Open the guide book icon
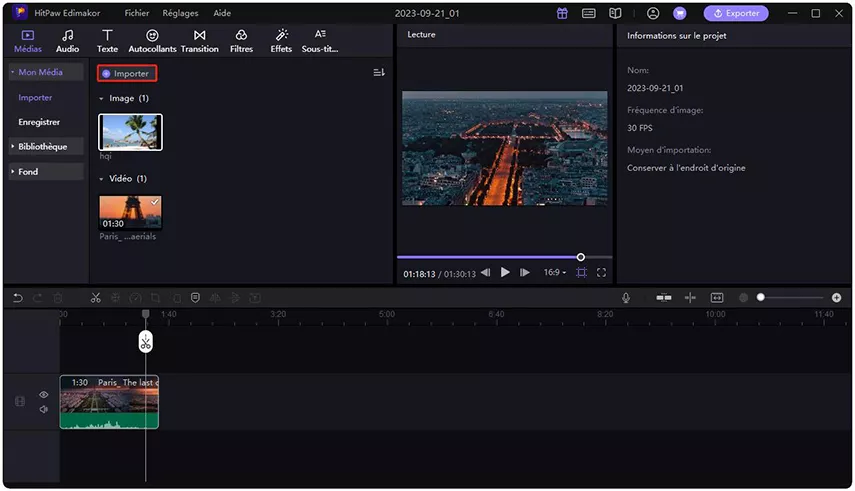This screenshot has width=855, height=491. tap(615, 13)
